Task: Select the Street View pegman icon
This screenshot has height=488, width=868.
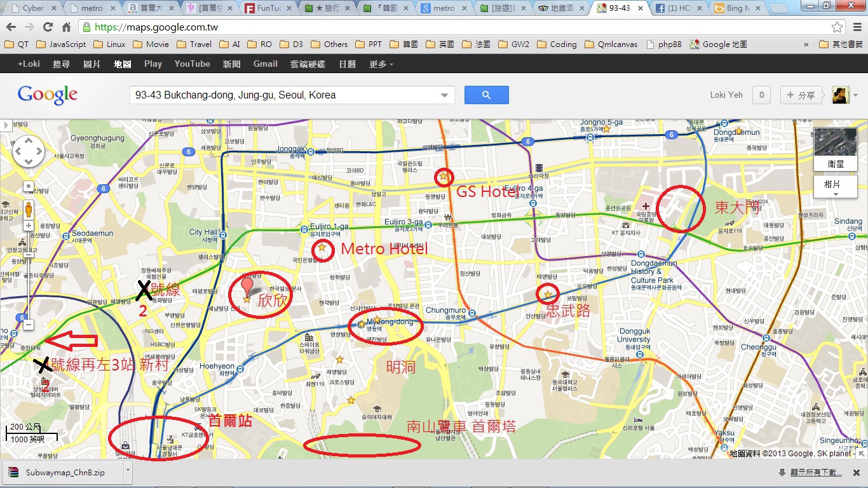Action: click(29, 209)
